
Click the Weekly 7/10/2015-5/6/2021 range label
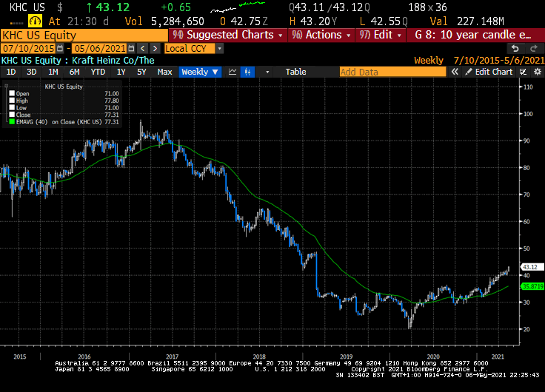coord(479,61)
